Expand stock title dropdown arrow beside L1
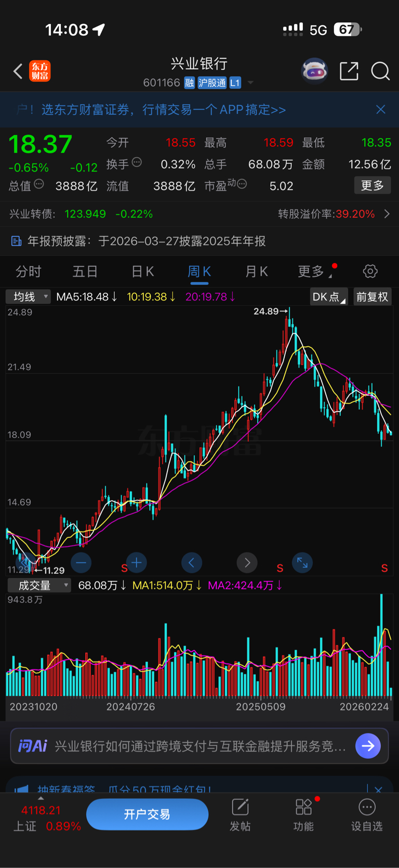The width and height of the screenshot is (399, 868). [250, 83]
